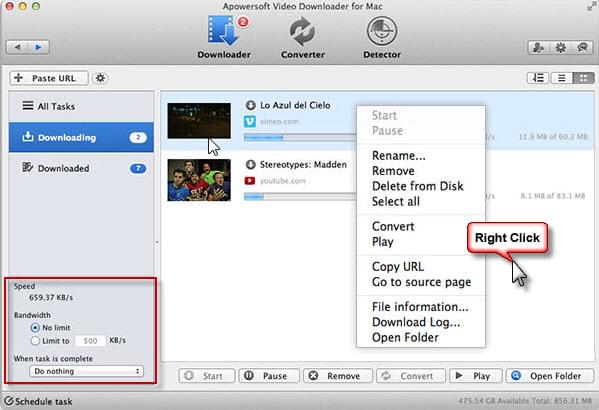
Task: Toggle full screen arrow at title bar
Action: [x=591, y=6]
